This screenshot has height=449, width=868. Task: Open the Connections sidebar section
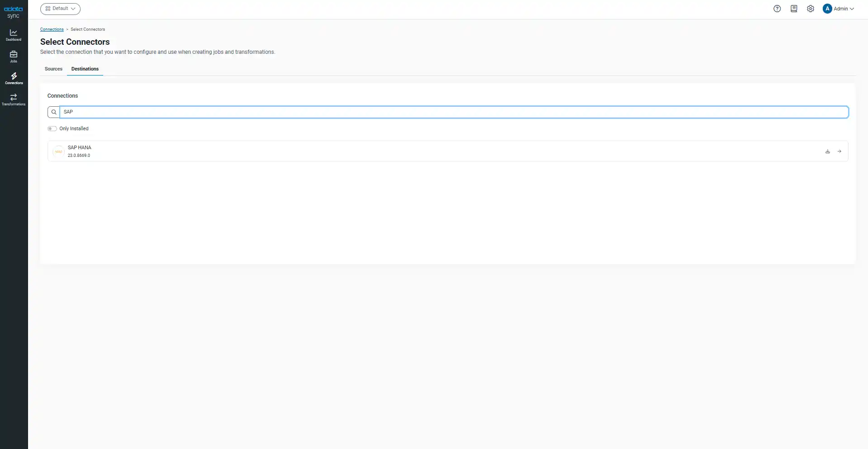click(x=14, y=78)
